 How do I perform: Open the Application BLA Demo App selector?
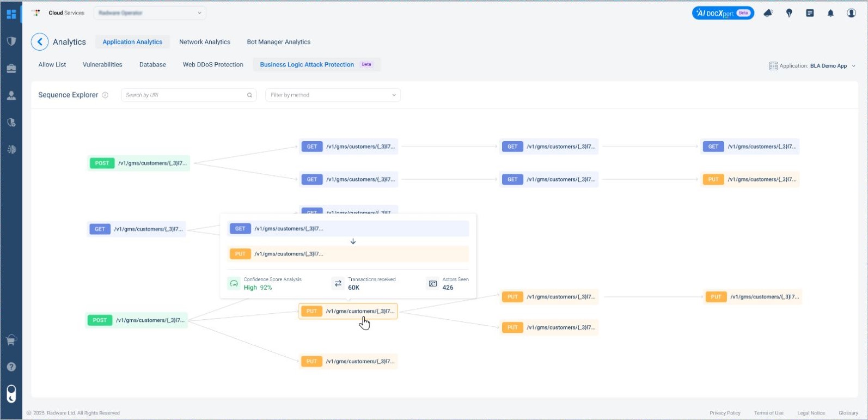[812, 66]
